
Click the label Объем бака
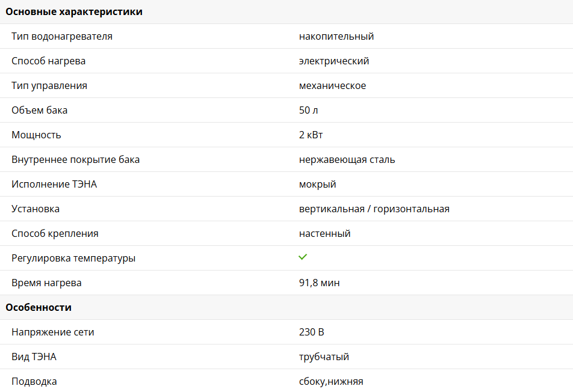pyautogui.click(x=40, y=110)
